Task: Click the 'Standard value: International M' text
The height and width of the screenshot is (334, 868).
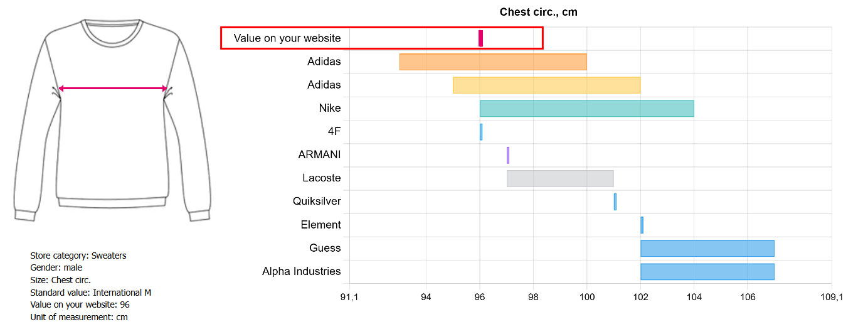Action: [x=91, y=293]
